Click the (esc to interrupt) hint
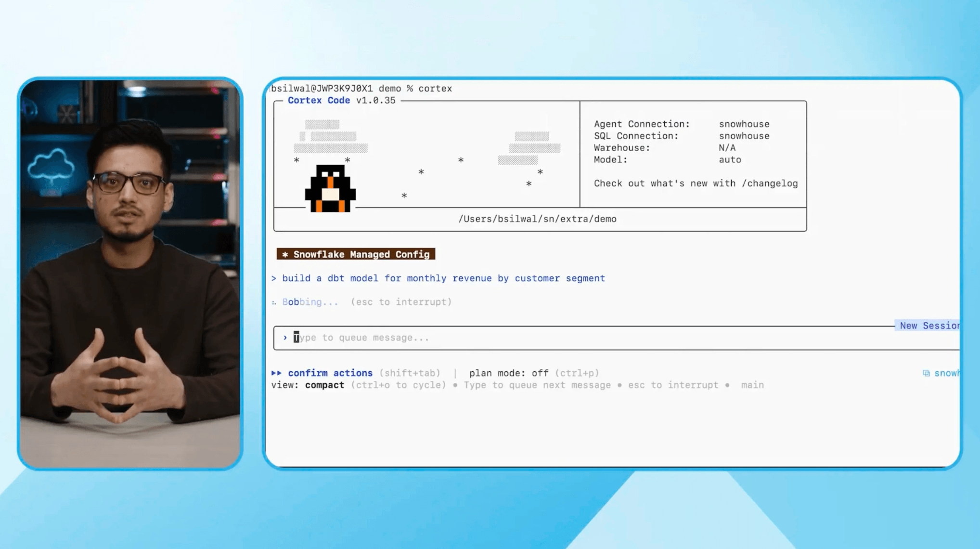Image resolution: width=980 pixels, height=549 pixels. (401, 302)
